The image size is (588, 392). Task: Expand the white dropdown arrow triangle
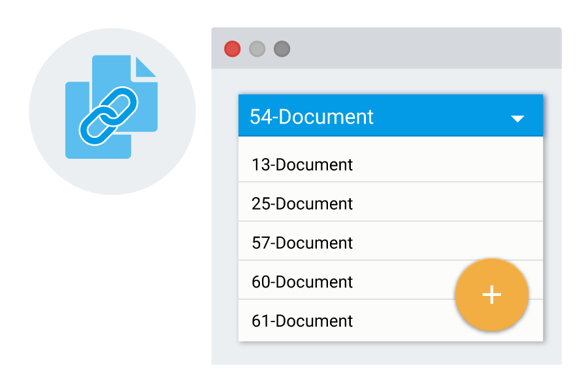point(517,119)
